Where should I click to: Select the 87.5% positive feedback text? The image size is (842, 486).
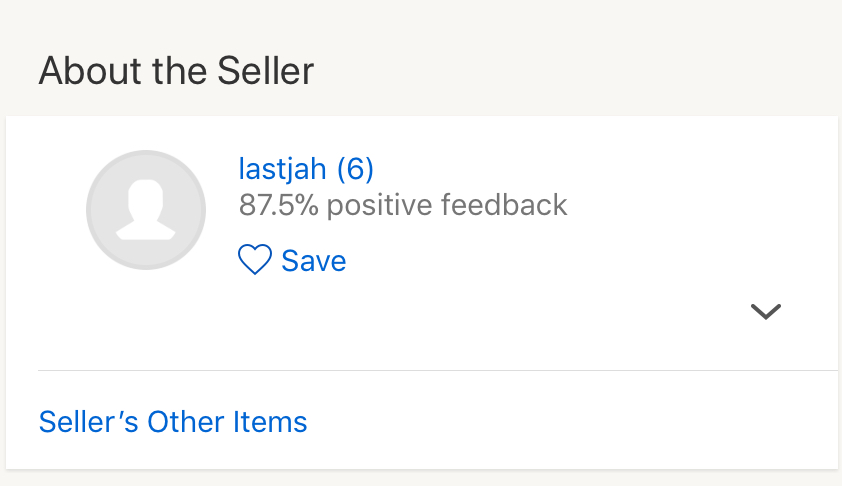click(x=403, y=205)
